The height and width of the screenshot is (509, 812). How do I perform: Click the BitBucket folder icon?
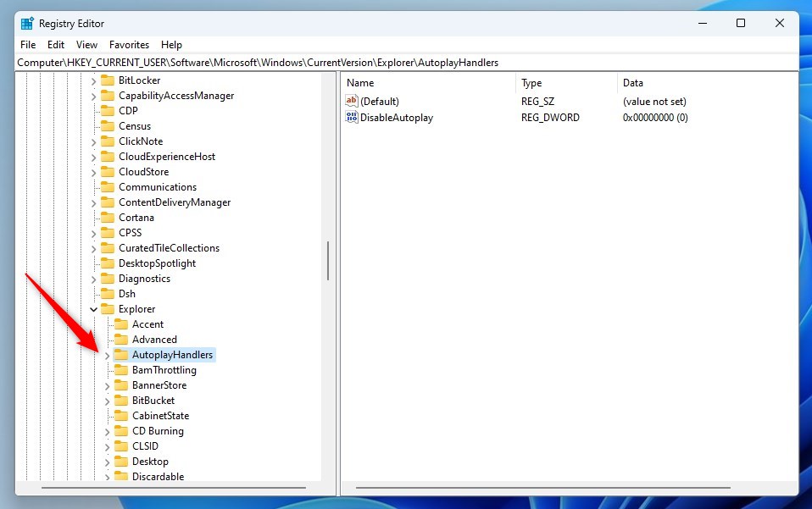[x=120, y=401]
